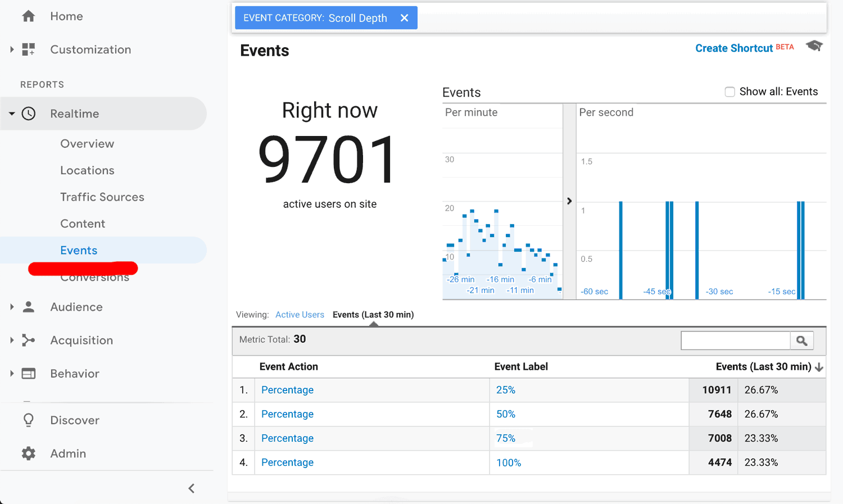Image resolution: width=843 pixels, height=504 pixels.
Task: Click the Home house icon
Action: point(28,16)
